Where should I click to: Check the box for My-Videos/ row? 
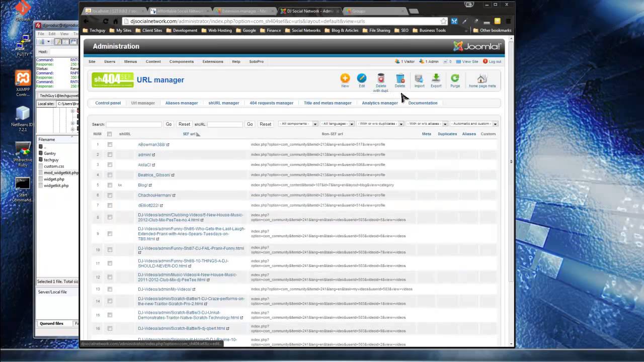pos(110,289)
